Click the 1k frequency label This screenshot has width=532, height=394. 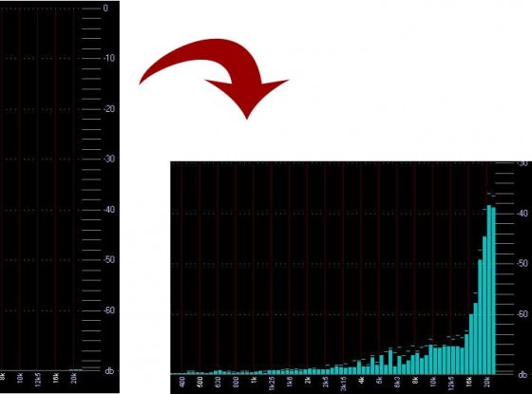click(254, 381)
